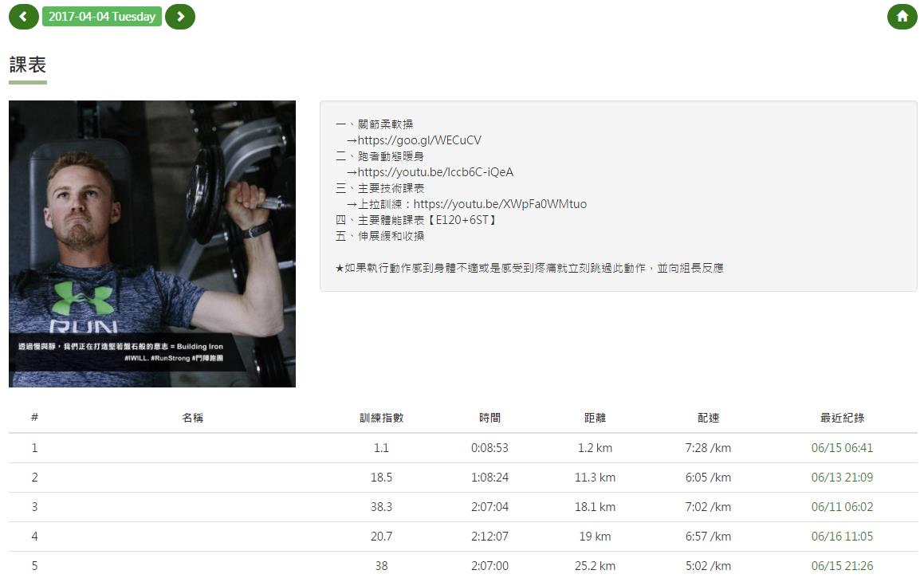Select time value 0:08:53
The image size is (924, 578).
tap(490, 448)
